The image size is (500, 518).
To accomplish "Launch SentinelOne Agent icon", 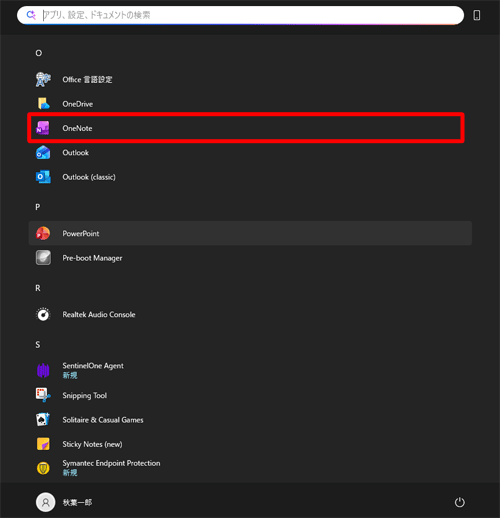I will pos(43,370).
